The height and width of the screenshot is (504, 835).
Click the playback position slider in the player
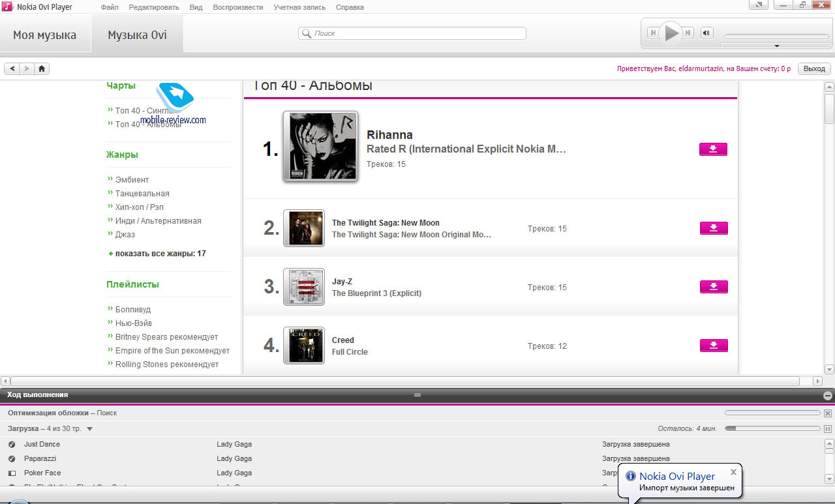[x=776, y=37]
